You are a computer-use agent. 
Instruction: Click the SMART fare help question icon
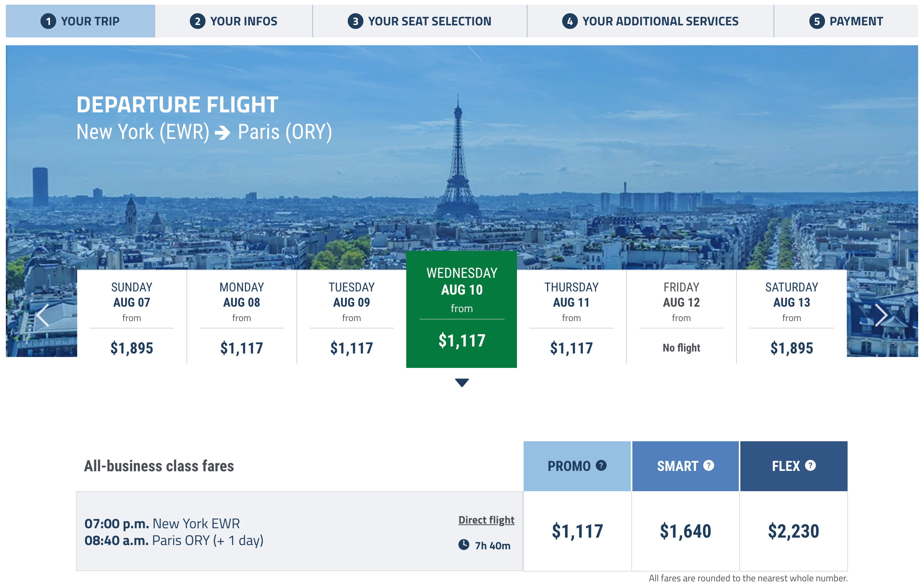708,465
